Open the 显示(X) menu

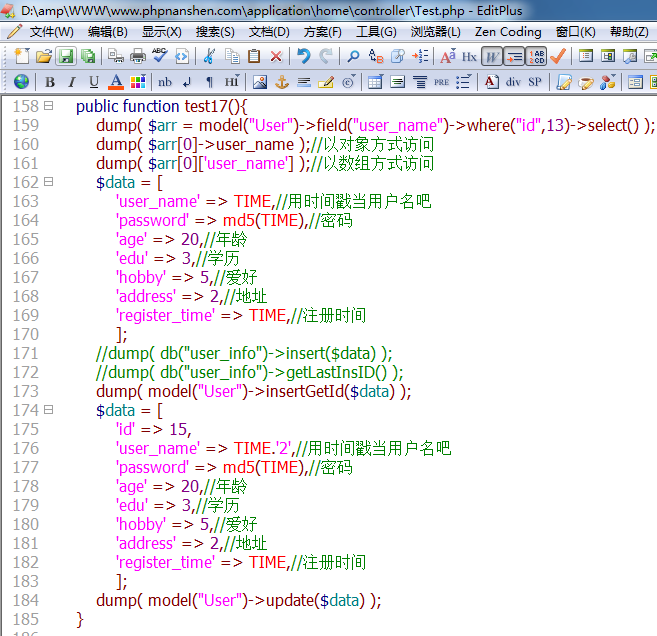pyautogui.click(x=162, y=32)
